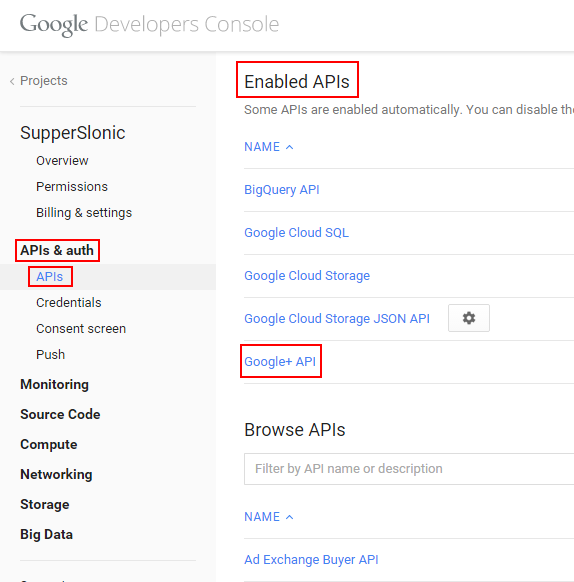Expand the APIs & auth section

57,250
